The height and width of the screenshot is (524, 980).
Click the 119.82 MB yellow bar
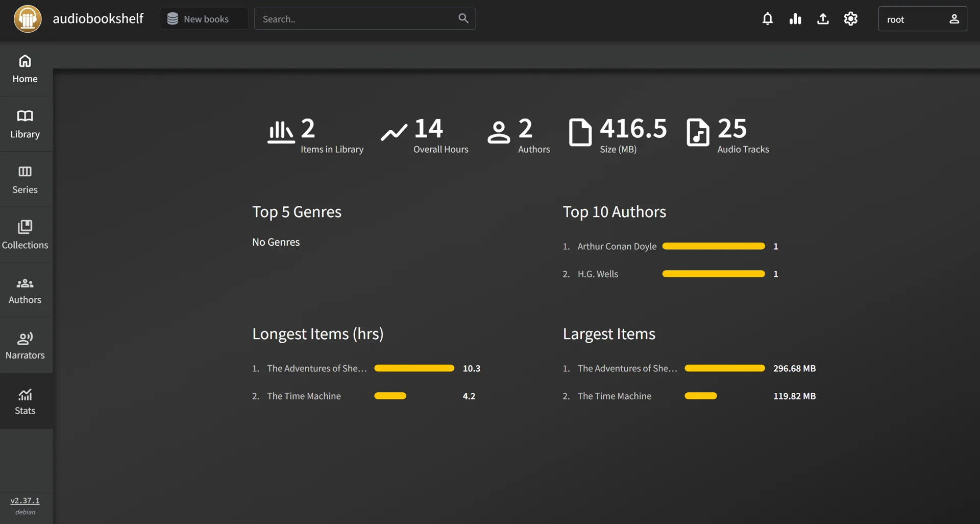pyautogui.click(x=701, y=396)
